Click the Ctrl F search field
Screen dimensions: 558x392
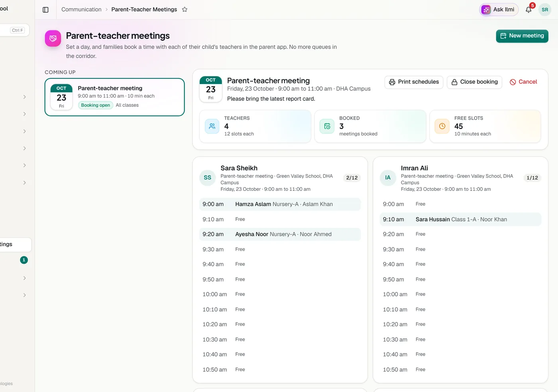[x=15, y=30]
